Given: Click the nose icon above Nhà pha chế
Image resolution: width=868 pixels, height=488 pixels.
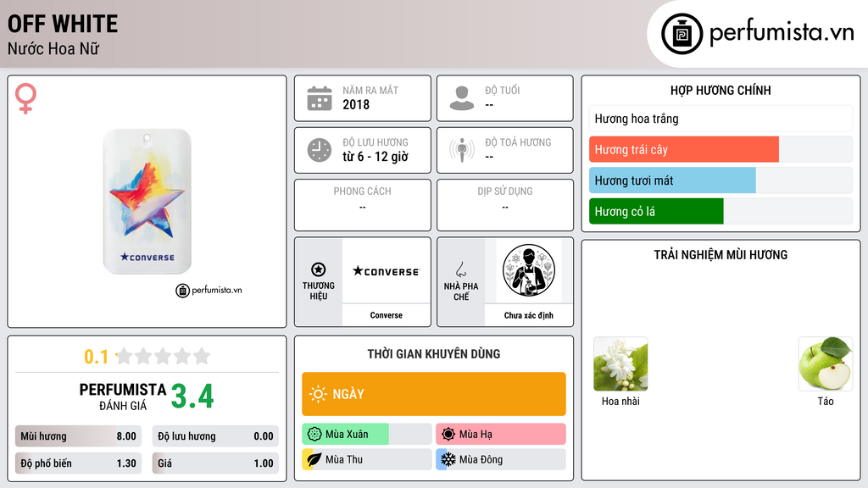Looking at the screenshot, I should click(460, 269).
